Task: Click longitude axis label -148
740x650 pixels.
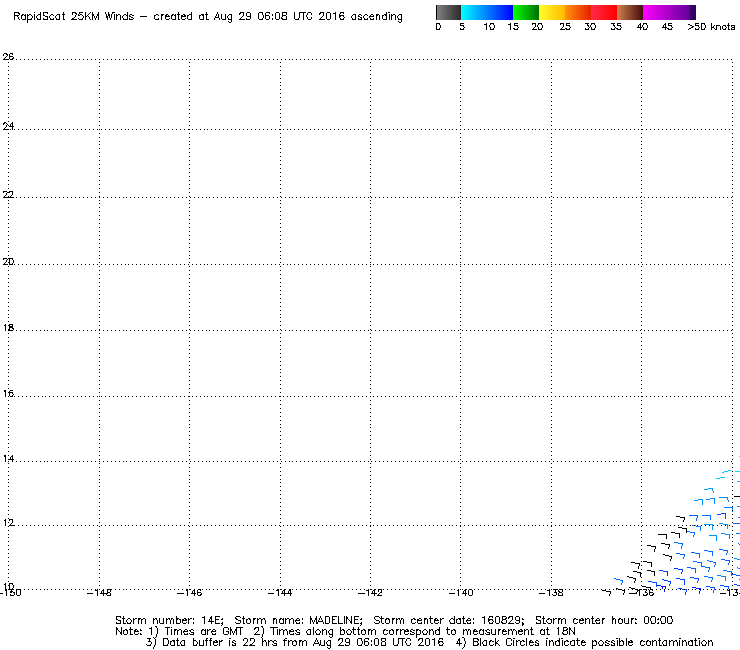Action: click(100, 593)
